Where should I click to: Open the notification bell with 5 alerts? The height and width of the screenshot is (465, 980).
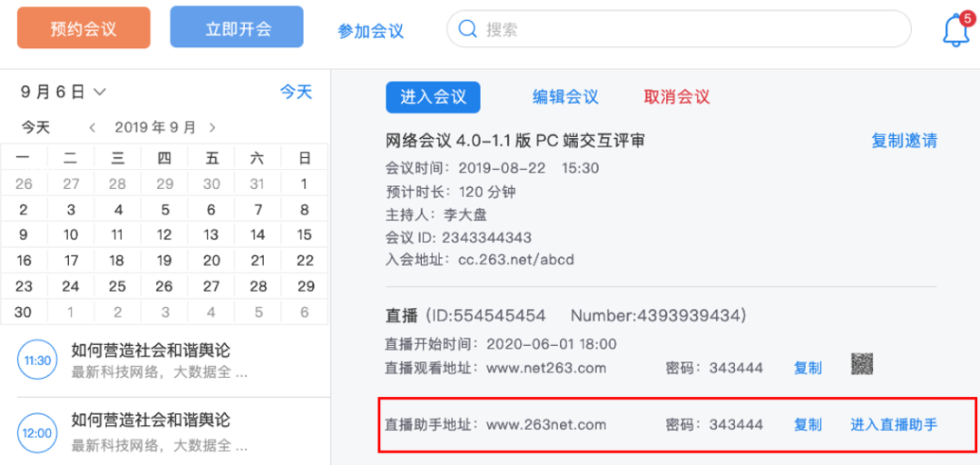tap(955, 31)
